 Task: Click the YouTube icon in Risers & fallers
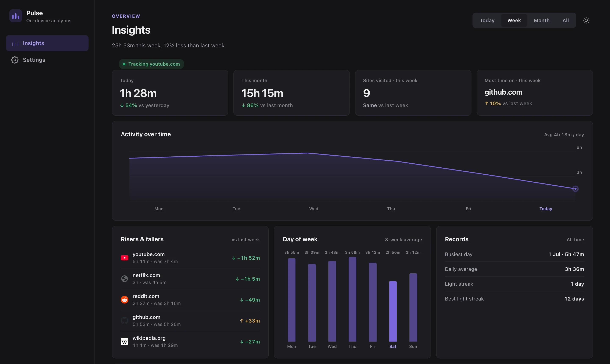pyautogui.click(x=125, y=258)
